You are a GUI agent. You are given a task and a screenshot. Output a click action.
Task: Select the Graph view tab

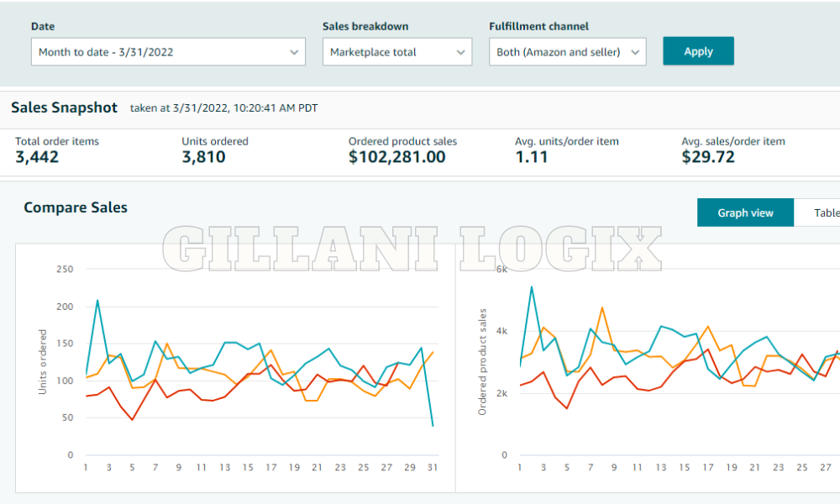745,213
